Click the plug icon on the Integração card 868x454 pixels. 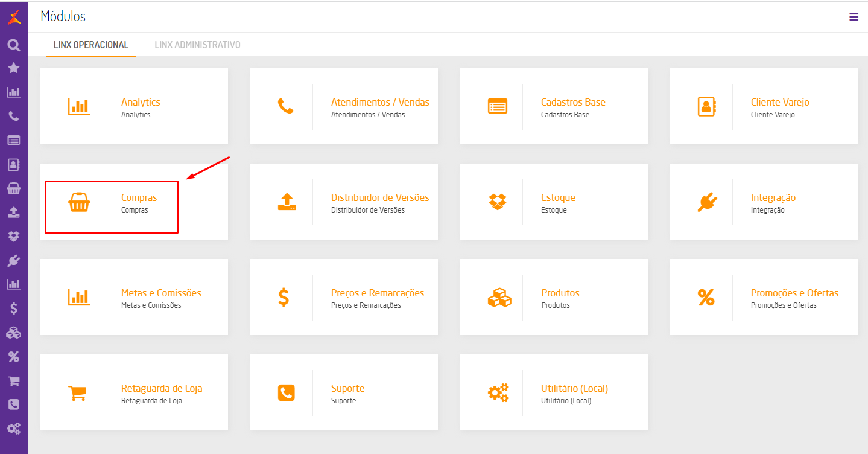click(x=707, y=202)
